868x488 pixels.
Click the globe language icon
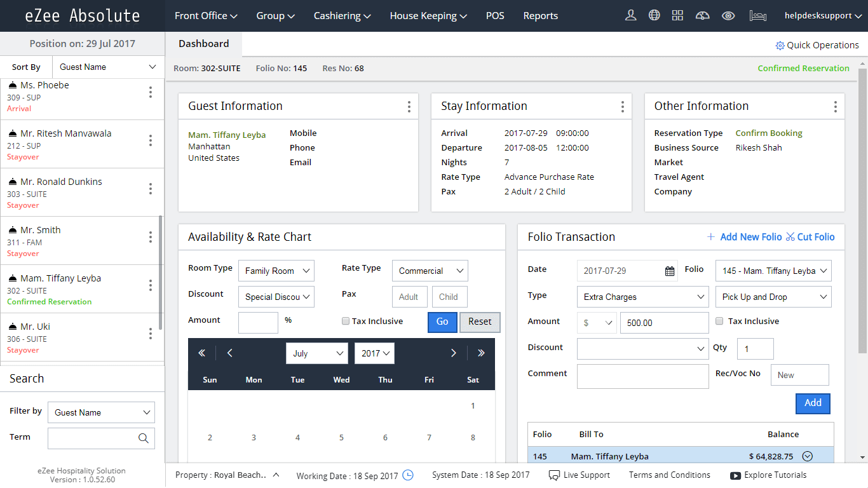click(x=654, y=15)
